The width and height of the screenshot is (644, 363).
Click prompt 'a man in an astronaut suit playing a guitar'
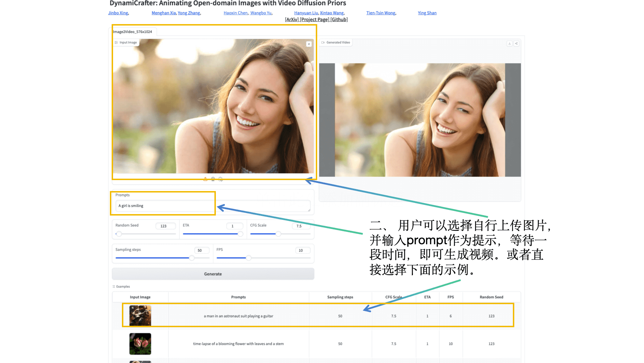239,316
